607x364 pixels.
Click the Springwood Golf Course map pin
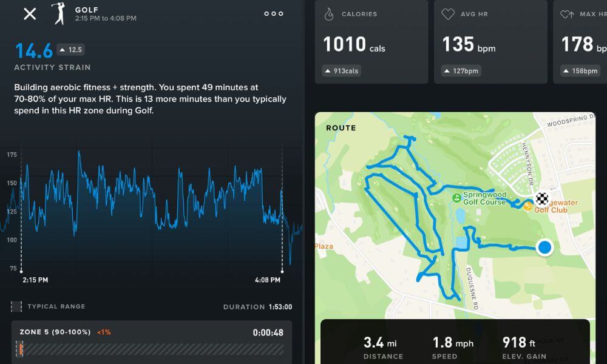(x=456, y=198)
